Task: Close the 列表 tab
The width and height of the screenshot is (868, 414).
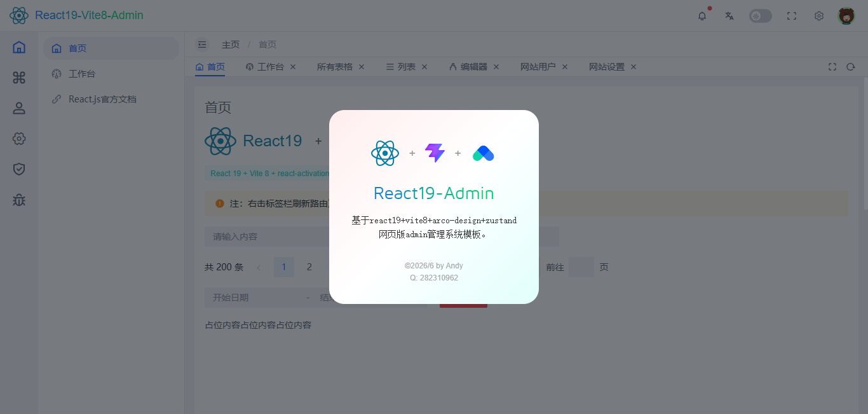Action: [424, 67]
